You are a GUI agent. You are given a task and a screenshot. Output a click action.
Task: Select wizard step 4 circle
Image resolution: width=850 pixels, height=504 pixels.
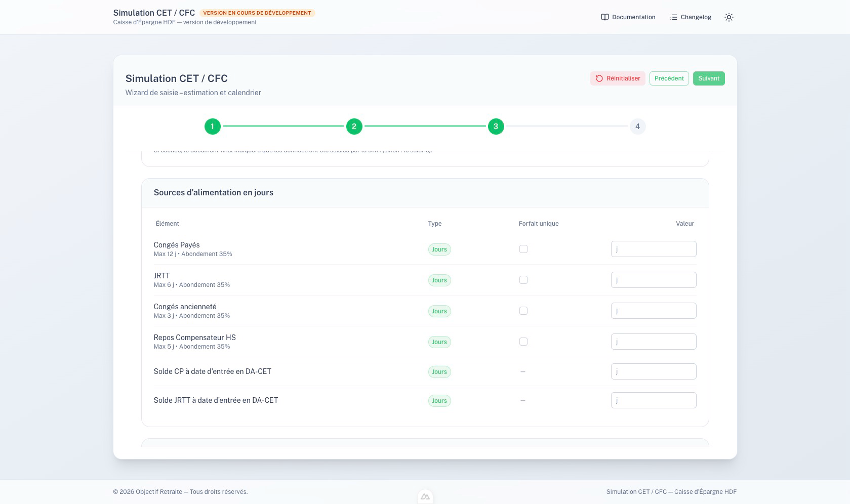[637, 127]
